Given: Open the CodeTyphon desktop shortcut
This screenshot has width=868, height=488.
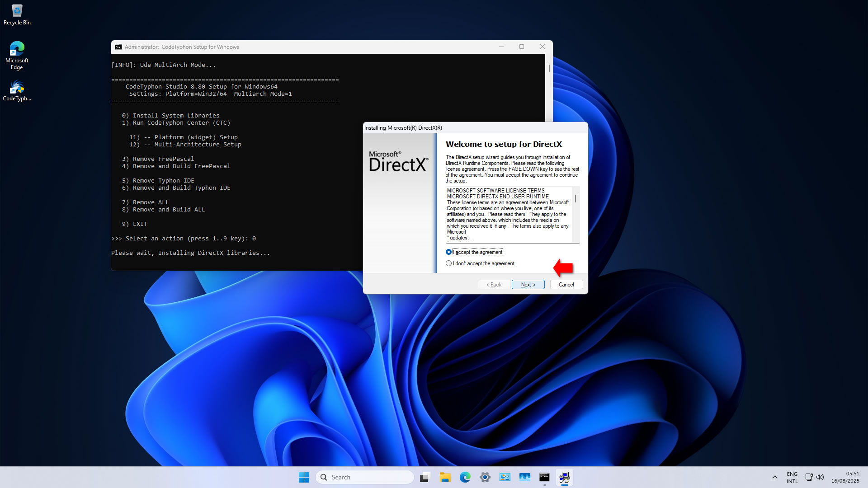Looking at the screenshot, I should point(17,90).
